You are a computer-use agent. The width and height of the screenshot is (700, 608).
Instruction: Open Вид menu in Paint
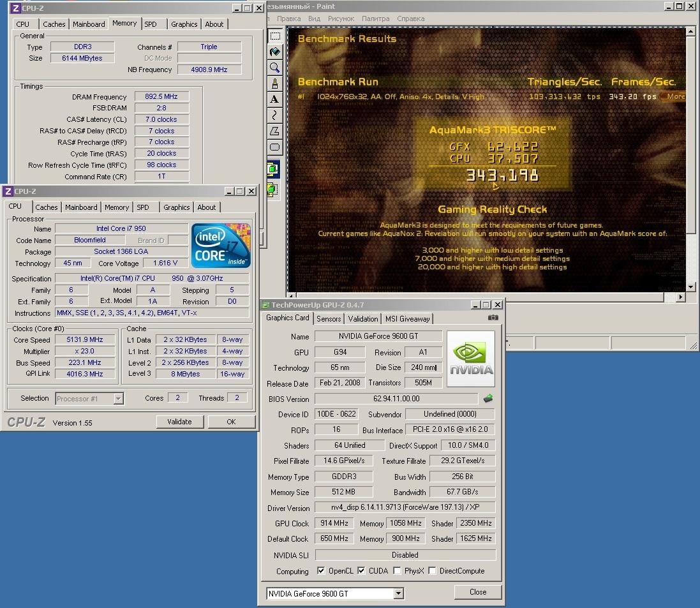click(314, 19)
